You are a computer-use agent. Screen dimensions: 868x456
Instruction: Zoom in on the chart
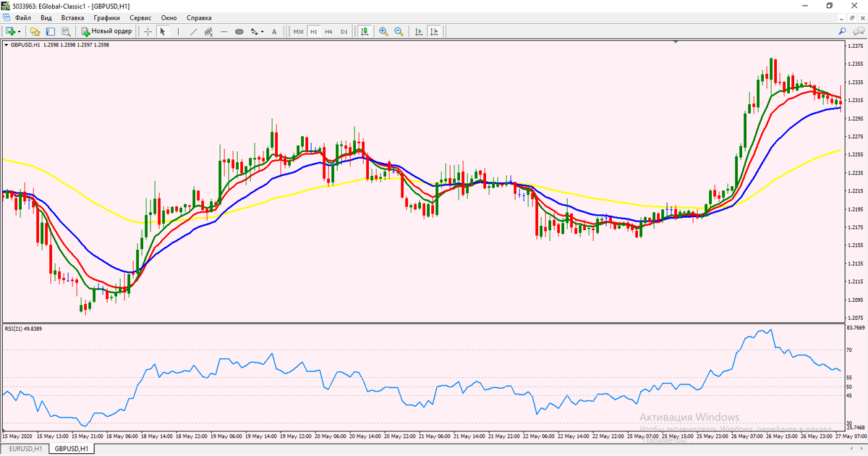383,31
